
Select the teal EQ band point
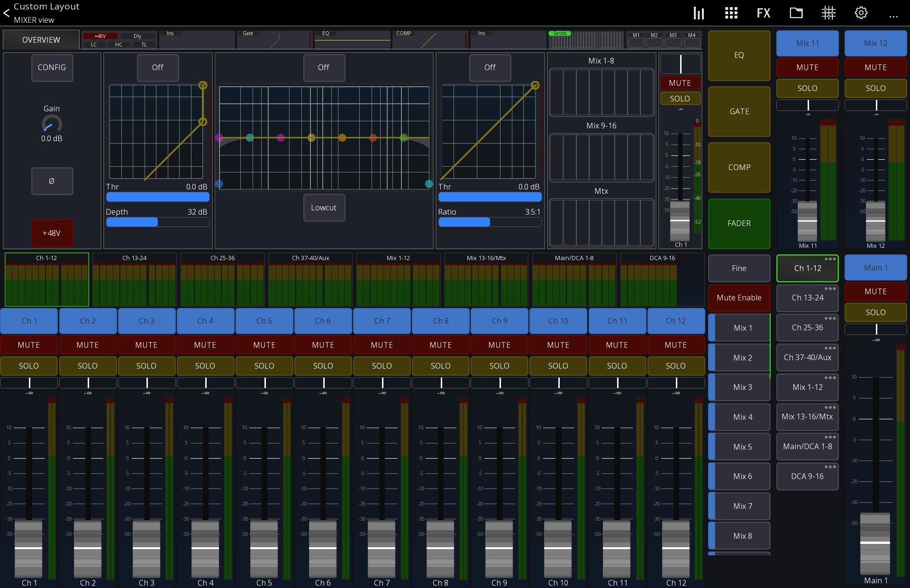(x=250, y=138)
